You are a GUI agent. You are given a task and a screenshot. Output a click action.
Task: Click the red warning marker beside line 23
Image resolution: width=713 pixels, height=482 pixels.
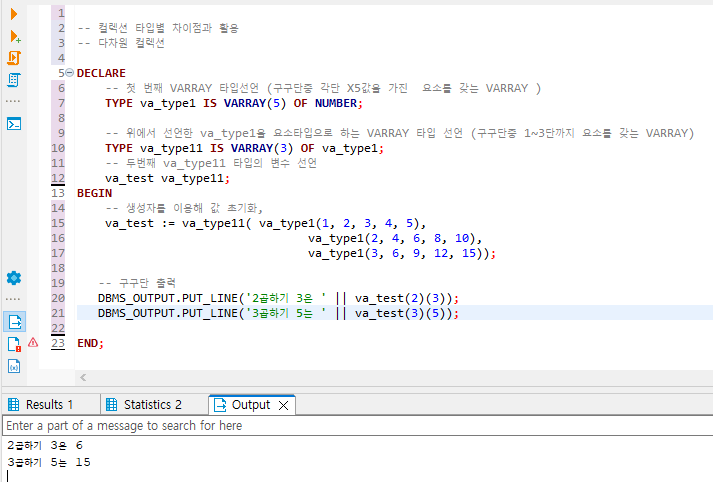click(x=33, y=342)
